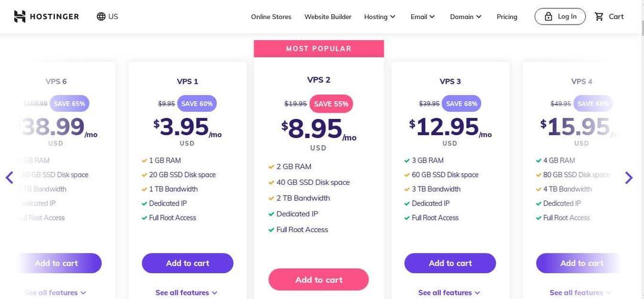Click the SAVE 60% badge on VPS 1
644x299 pixels.
197,103
